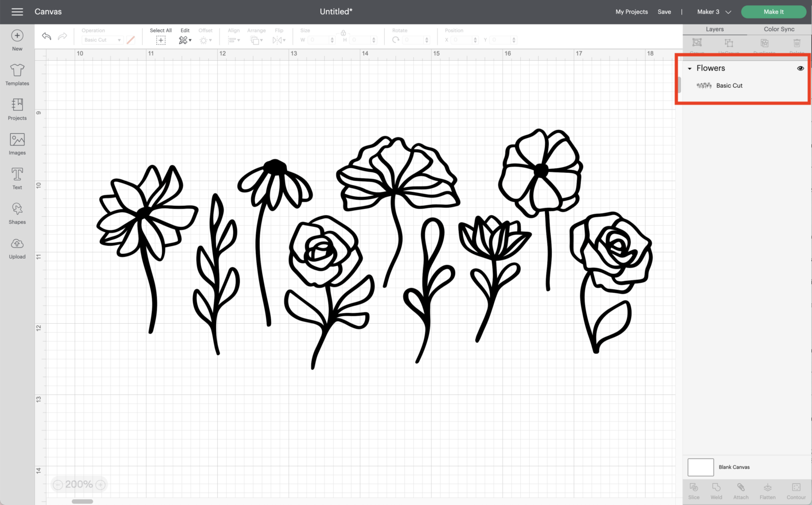This screenshot has height=505, width=812.
Task: Click the Attach icon
Action: click(741, 491)
